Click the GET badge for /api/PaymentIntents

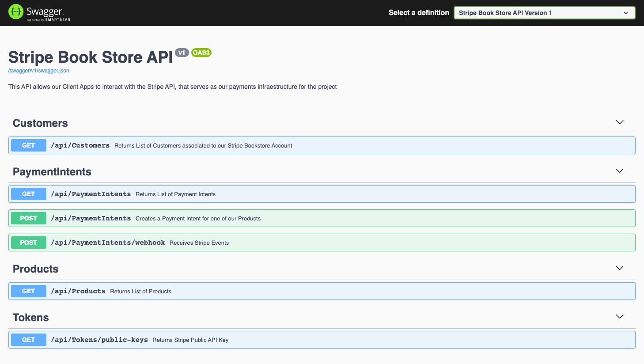coord(28,194)
